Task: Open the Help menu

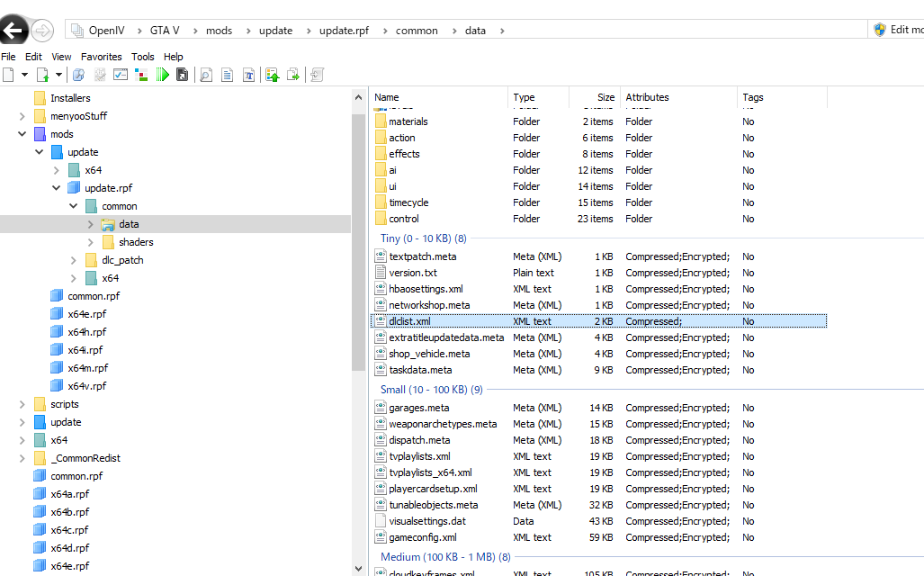Action: coord(174,57)
